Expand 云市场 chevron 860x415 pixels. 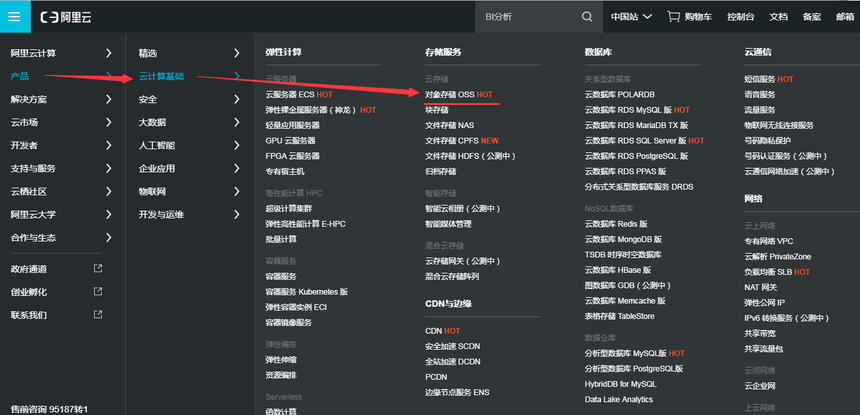(109, 122)
